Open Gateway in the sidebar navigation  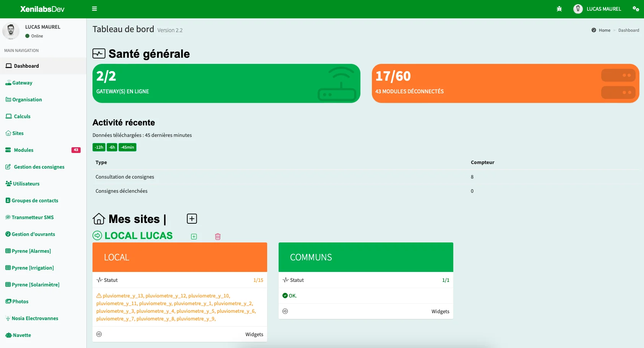pyautogui.click(x=22, y=83)
